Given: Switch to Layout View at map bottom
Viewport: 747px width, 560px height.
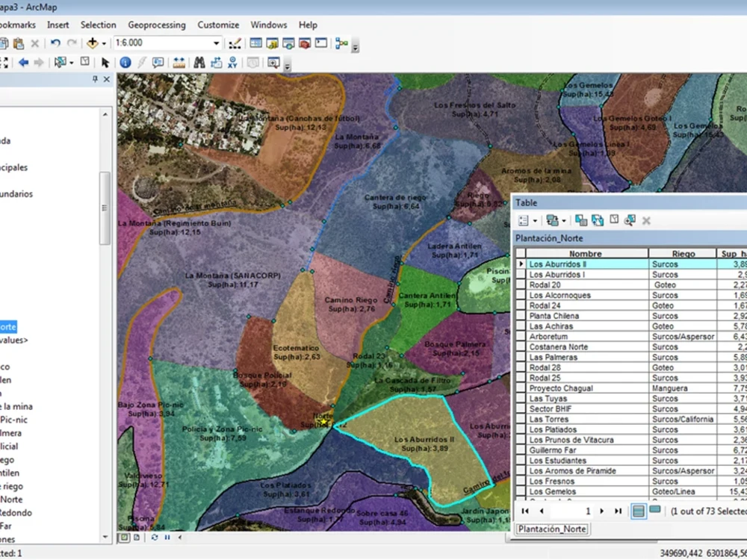Looking at the screenshot, I should (x=137, y=537).
